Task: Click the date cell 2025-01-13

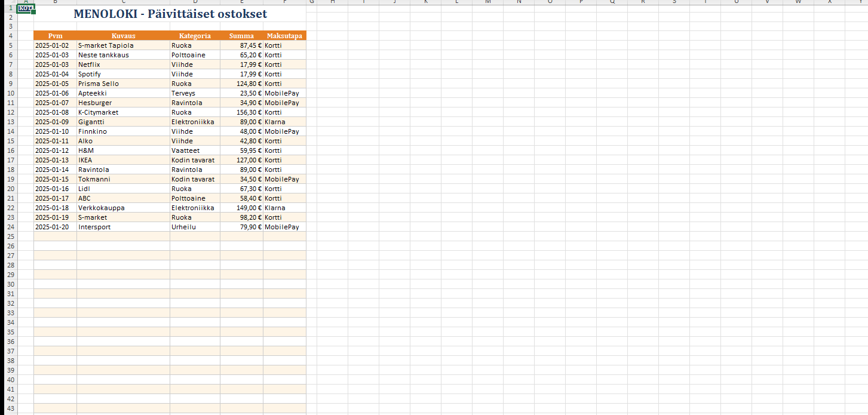Action: click(55, 160)
